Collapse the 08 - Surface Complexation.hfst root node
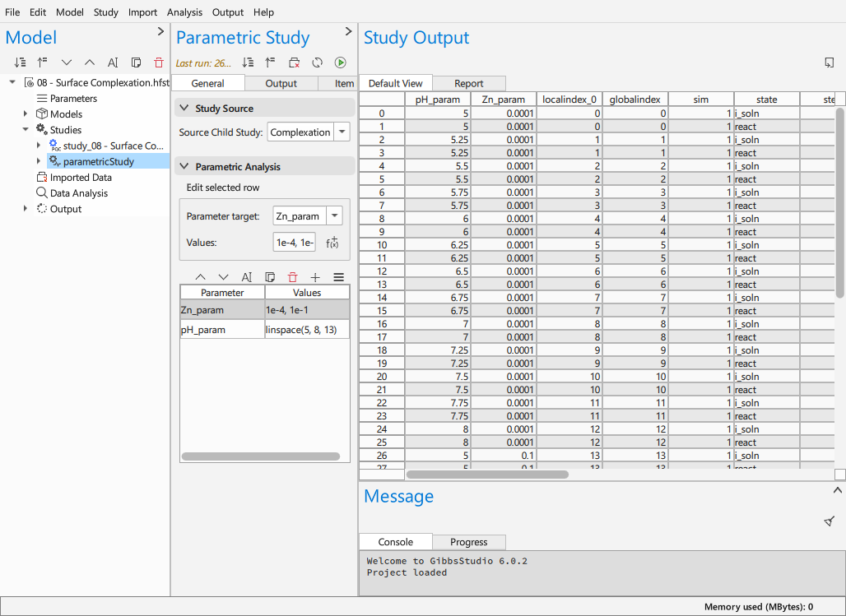Image resolution: width=846 pixels, height=616 pixels. point(12,82)
